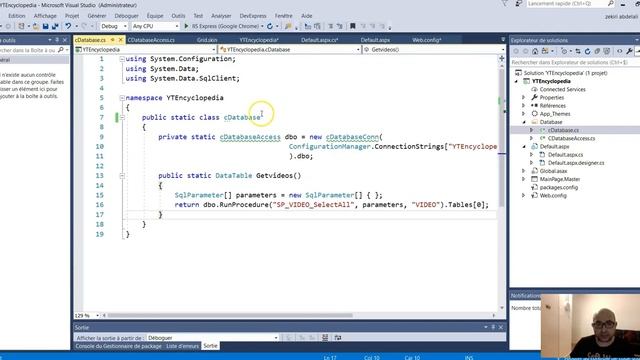Click the Save icon in the toolbar

[x=45, y=26]
